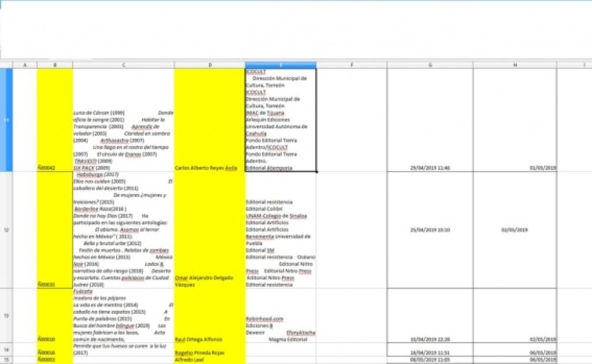Select column G header

coord(430,65)
